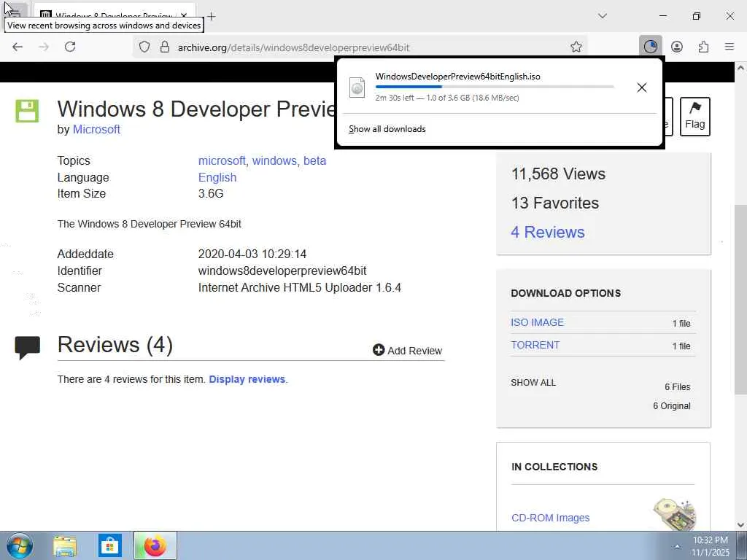747x560 pixels.
Task: Click the identifier value windows8developerpreview64bit
Action: 282,271
